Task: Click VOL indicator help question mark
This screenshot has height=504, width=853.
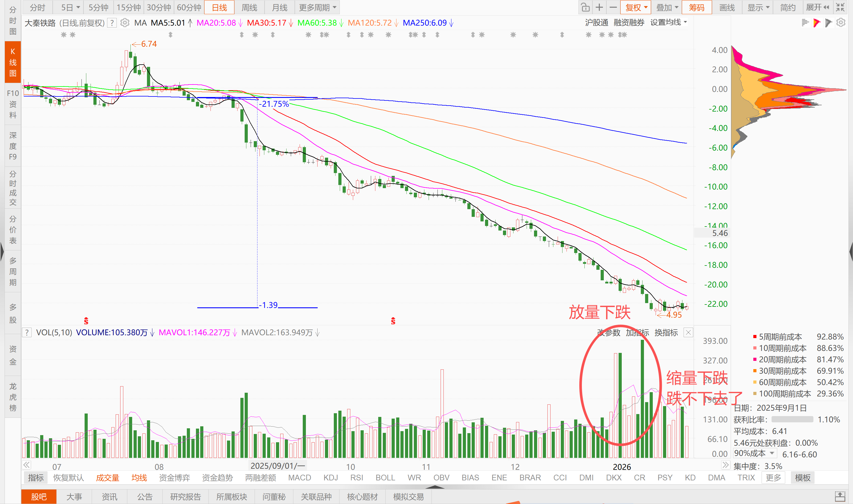Action: coord(27,332)
